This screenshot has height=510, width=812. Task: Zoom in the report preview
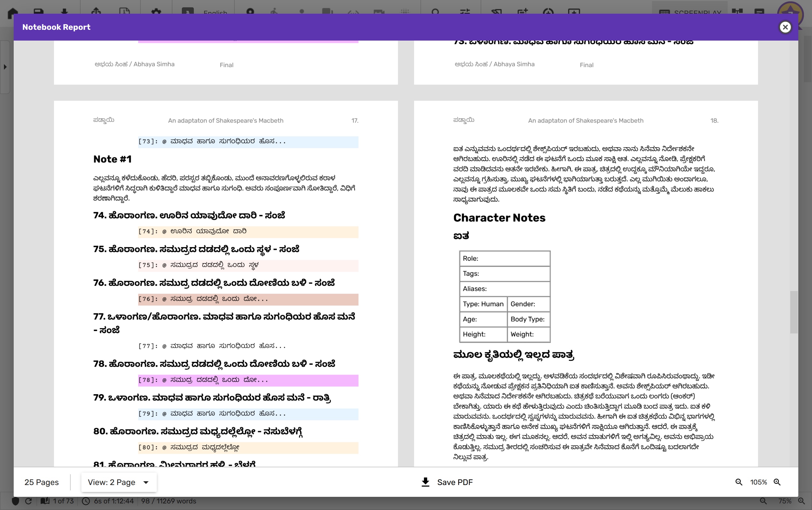click(777, 482)
